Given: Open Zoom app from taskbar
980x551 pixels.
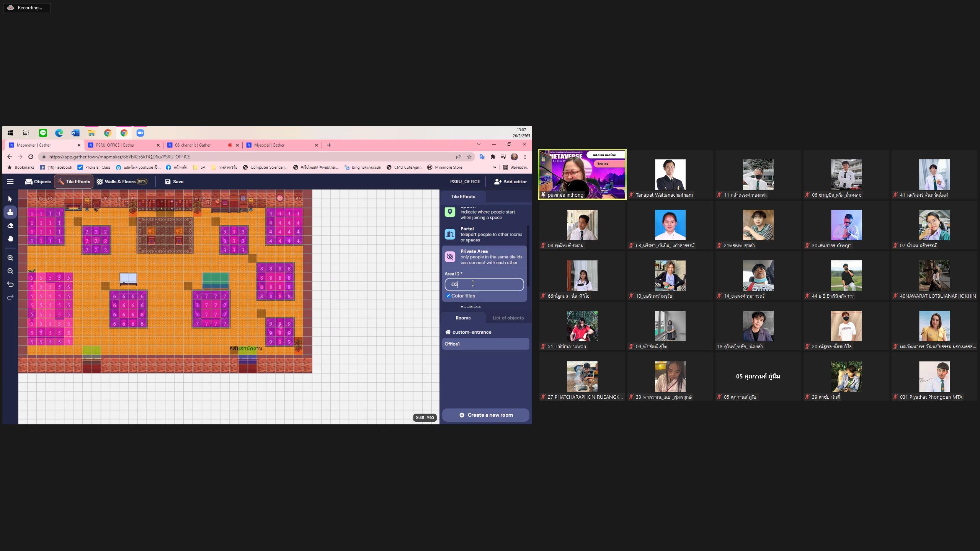Looking at the screenshot, I should click(140, 133).
